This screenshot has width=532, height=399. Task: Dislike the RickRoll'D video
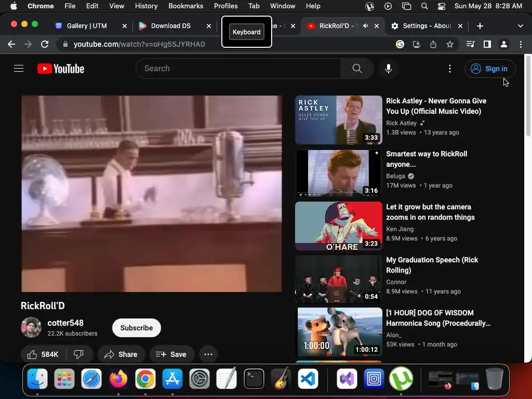point(79,354)
